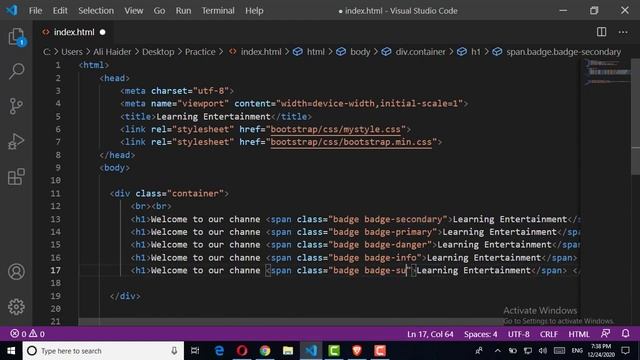640x360 pixels.
Task: Open the Explorer view in activity bar
Action: 16,37
